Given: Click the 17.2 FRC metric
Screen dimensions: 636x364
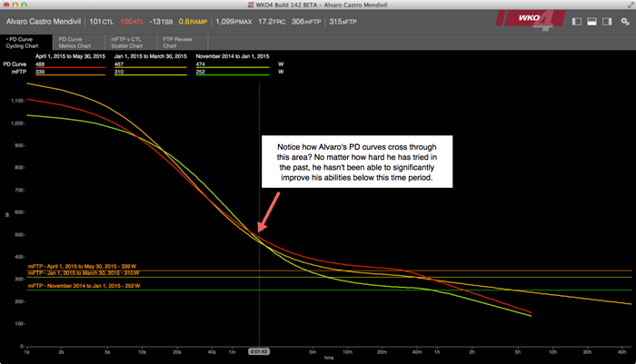Looking at the screenshot, I should pos(272,22).
